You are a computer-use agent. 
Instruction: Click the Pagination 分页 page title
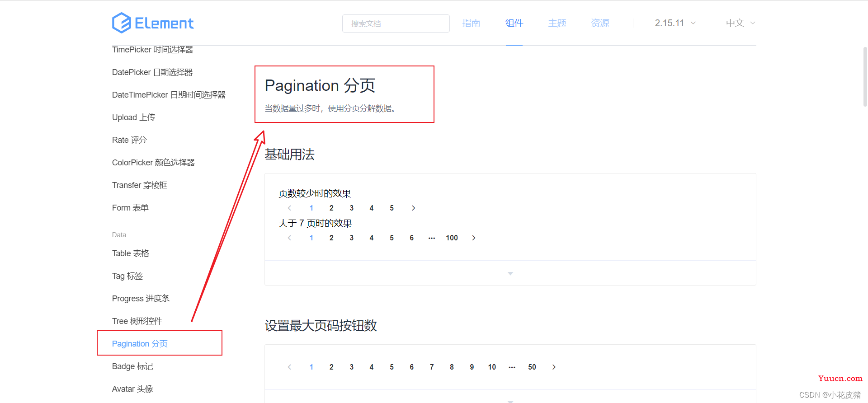[x=320, y=85]
